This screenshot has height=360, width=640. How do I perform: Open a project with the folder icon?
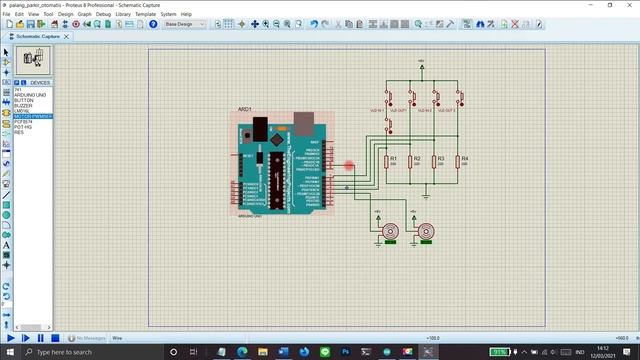pos(20,24)
